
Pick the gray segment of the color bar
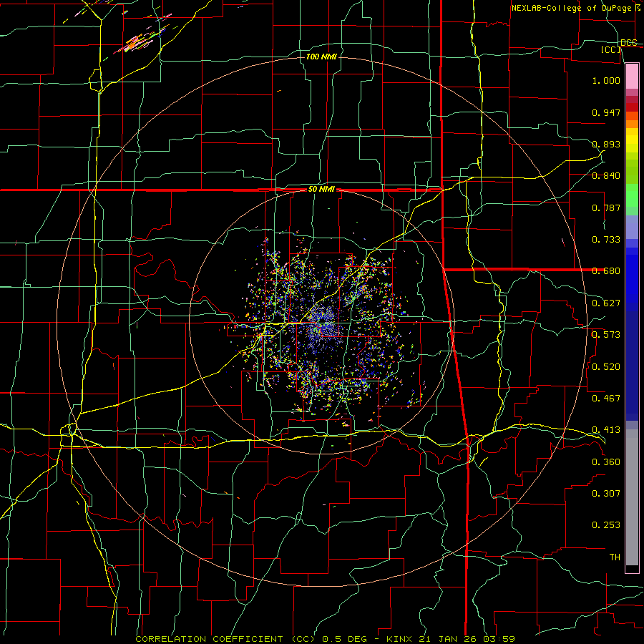click(632, 497)
